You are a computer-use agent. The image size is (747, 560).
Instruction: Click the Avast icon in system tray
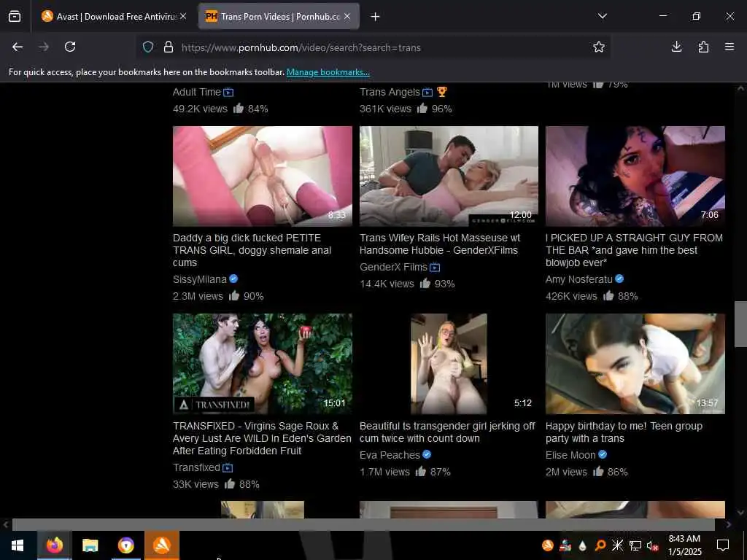click(548, 545)
